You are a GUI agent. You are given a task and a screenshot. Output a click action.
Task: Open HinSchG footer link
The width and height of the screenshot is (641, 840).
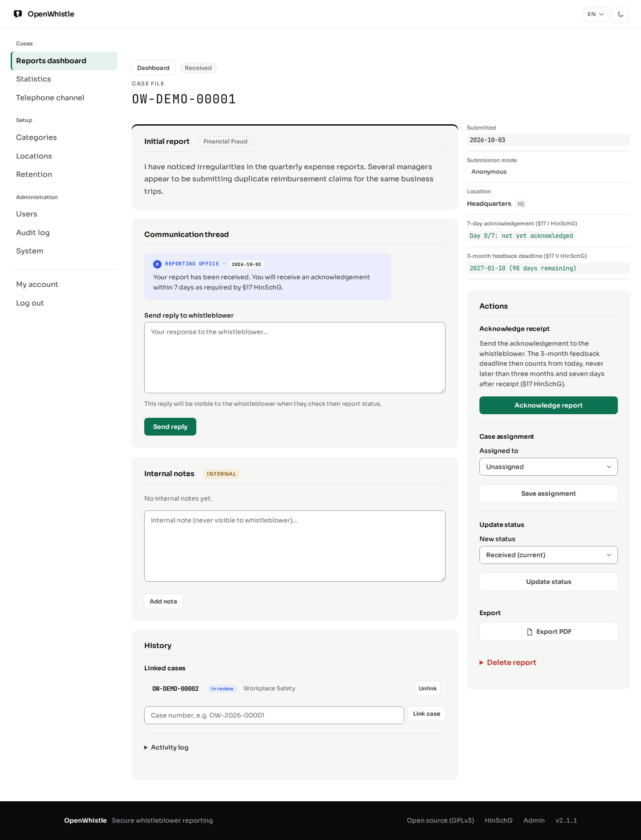click(x=499, y=820)
